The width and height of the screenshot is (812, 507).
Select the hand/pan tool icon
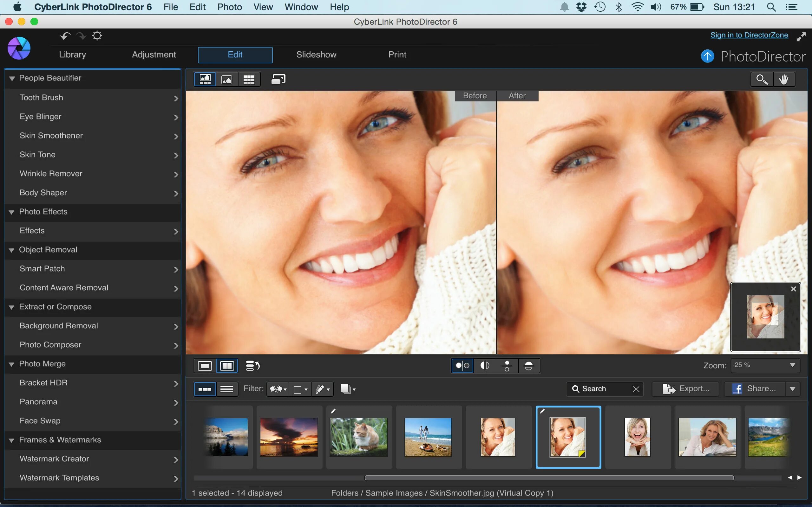point(783,79)
